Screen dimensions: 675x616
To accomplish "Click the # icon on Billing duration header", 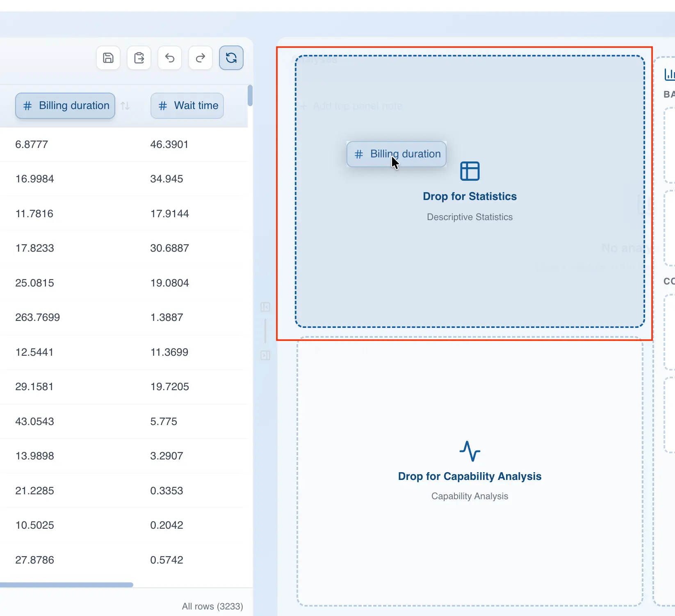I will point(27,106).
